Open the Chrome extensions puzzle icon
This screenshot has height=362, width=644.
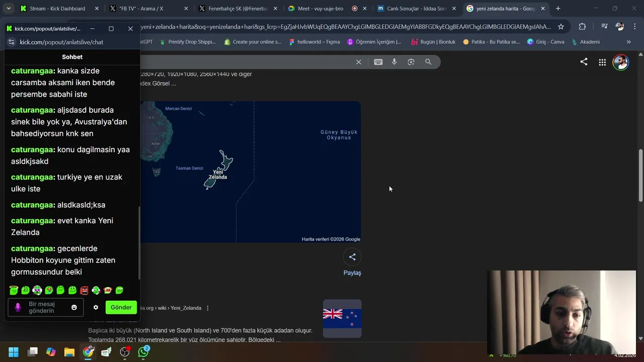[582, 27]
